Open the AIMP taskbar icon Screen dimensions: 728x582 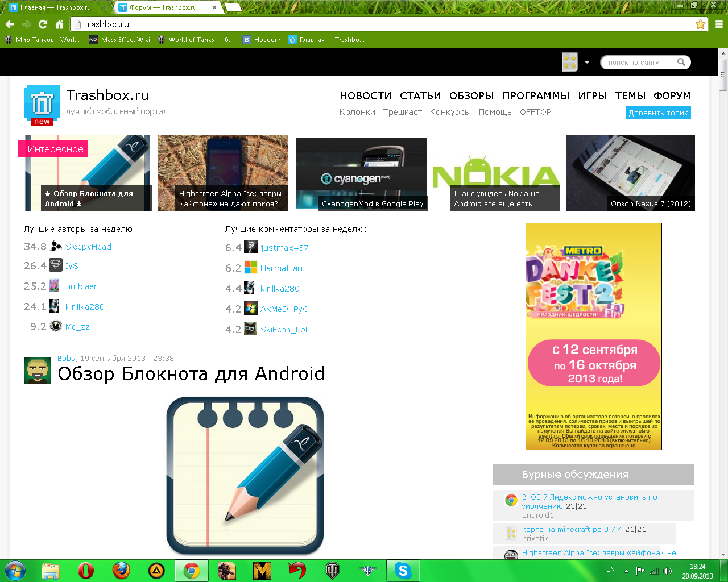[x=156, y=570]
